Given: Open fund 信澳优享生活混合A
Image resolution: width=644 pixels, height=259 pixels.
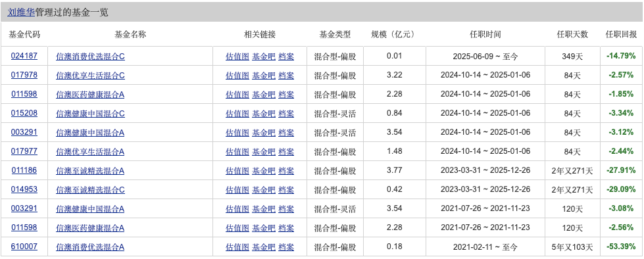Looking at the screenshot, I should click(90, 152).
